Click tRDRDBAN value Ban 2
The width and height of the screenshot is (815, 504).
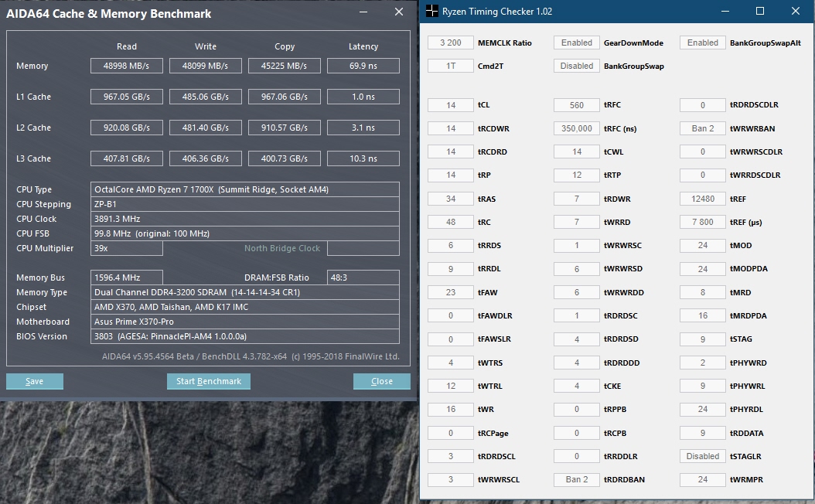click(x=576, y=479)
